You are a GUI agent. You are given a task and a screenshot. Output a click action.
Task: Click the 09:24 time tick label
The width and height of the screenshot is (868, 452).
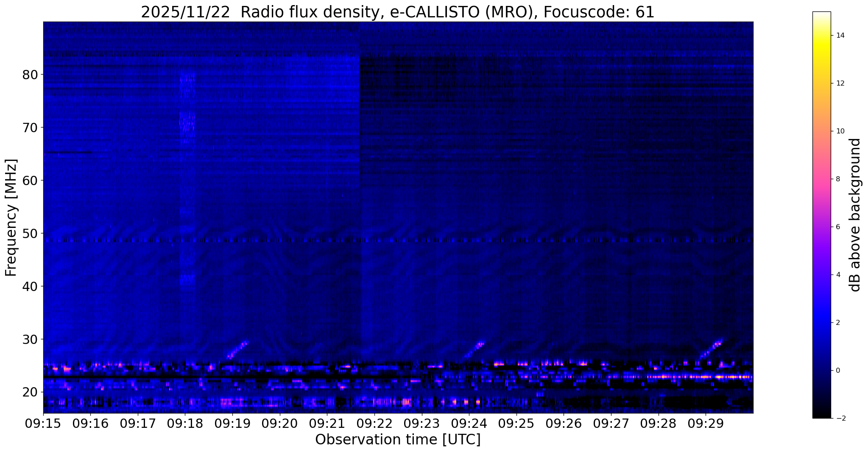[x=469, y=423]
